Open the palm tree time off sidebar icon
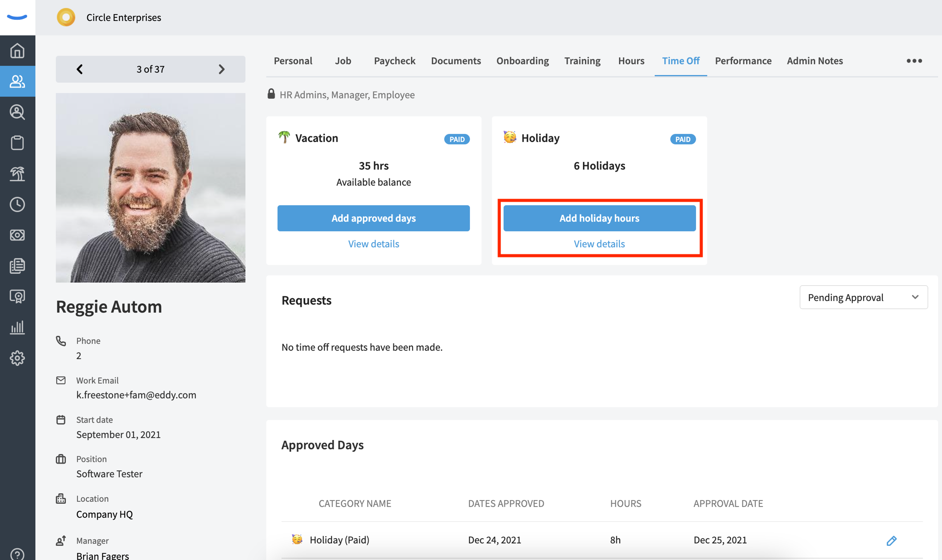 (x=17, y=174)
